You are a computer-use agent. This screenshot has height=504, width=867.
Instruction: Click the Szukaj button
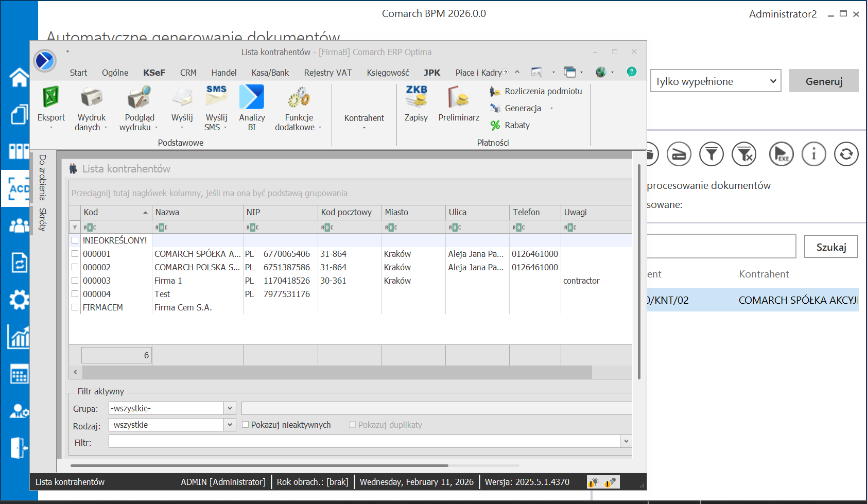point(831,247)
